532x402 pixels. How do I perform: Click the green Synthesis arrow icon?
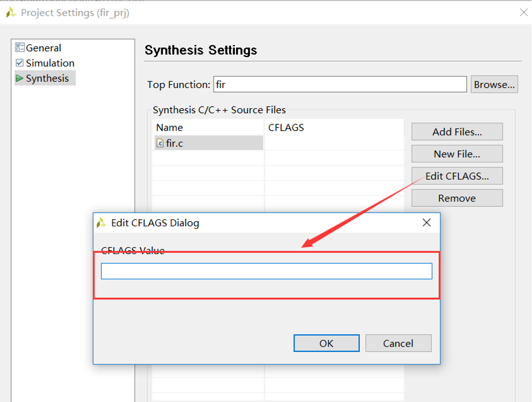click(20, 78)
